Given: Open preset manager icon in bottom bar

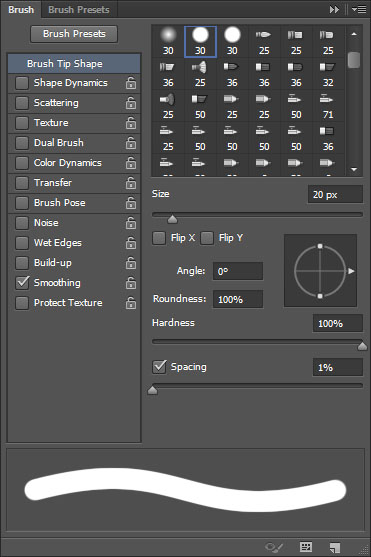Looking at the screenshot, I should tap(306, 547).
